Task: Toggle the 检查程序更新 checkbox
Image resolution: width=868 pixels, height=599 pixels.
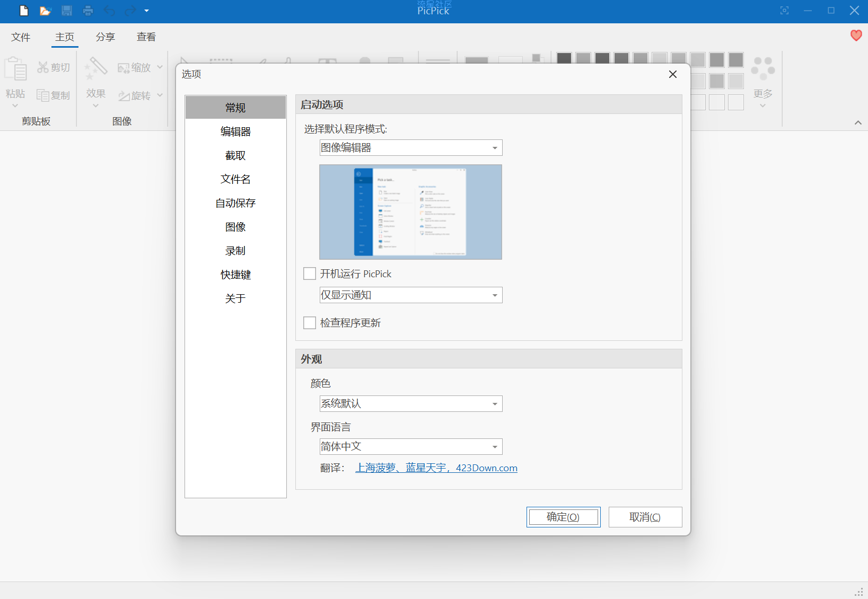Action: pos(310,323)
